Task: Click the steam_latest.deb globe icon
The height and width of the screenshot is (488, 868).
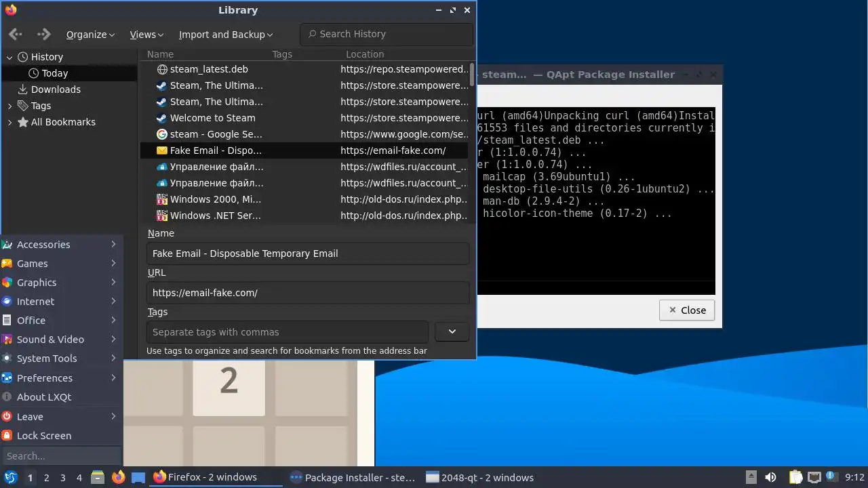Action: (162, 69)
